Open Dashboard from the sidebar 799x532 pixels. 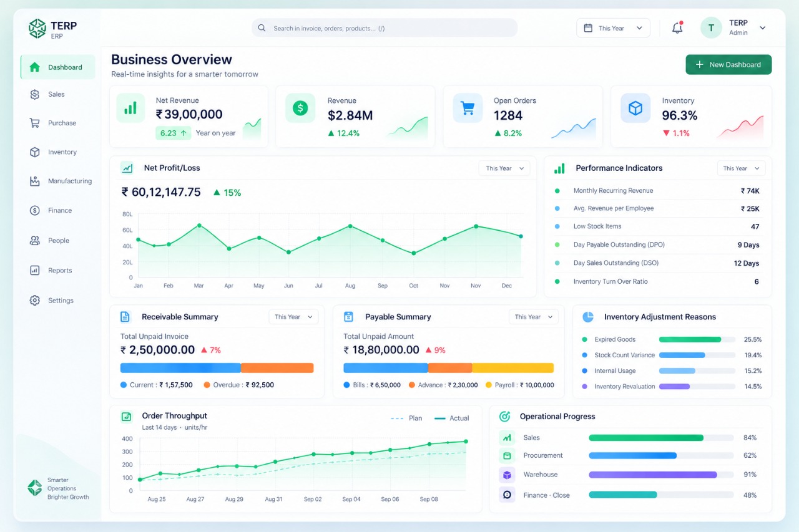[58, 67]
